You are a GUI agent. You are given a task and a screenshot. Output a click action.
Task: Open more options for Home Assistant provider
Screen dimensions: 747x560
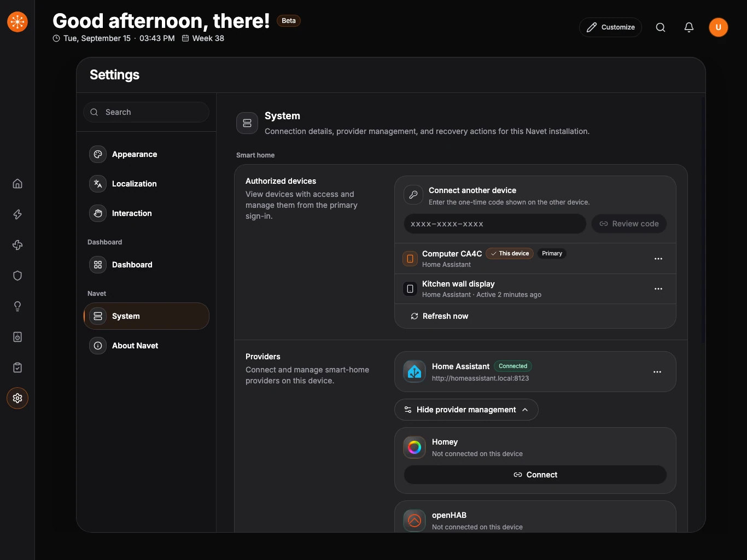click(x=657, y=372)
